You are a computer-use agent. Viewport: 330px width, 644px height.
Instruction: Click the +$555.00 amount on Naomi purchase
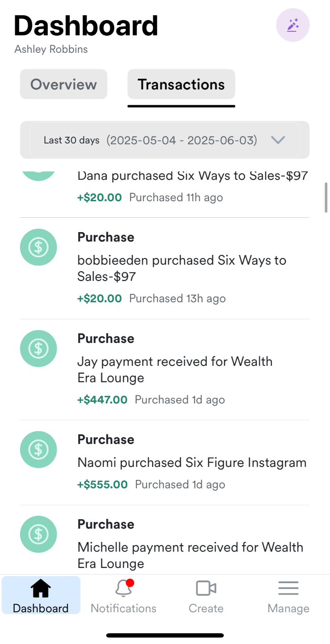coord(102,484)
